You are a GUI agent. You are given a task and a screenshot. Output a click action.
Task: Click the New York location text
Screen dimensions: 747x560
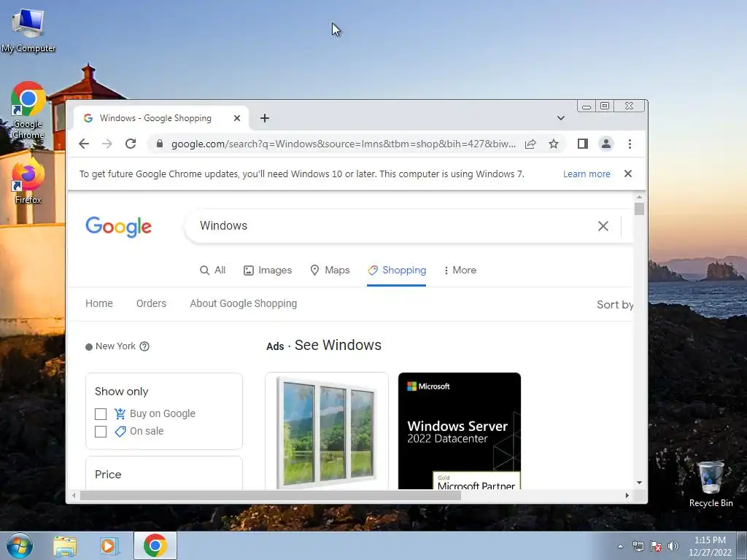(x=115, y=346)
